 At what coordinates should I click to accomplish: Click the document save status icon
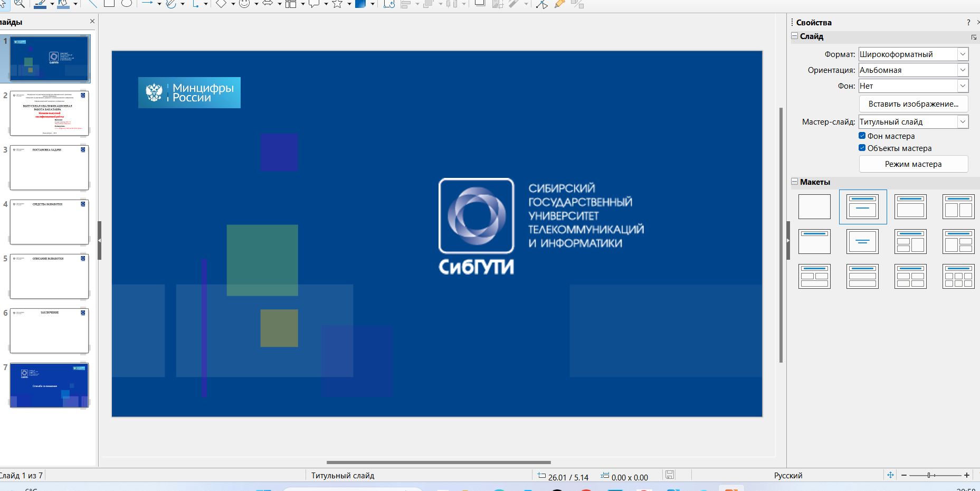point(670,475)
